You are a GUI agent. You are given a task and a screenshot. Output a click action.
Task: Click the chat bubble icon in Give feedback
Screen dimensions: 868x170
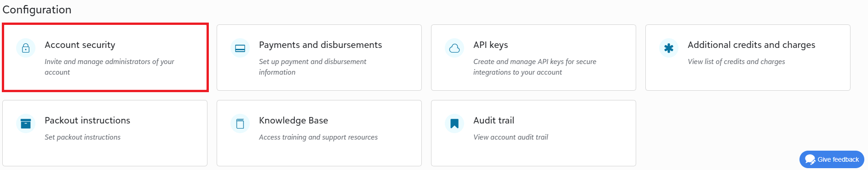tap(810, 159)
